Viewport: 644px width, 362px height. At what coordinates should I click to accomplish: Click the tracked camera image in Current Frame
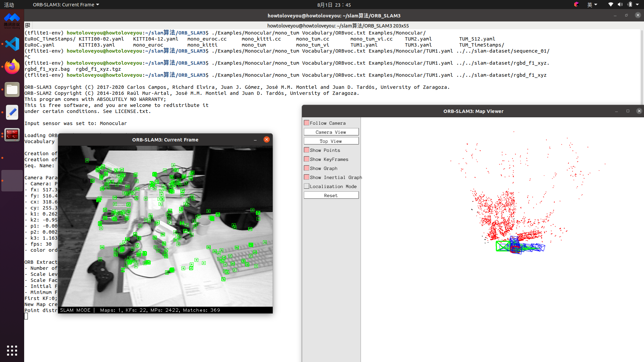pos(165,226)
